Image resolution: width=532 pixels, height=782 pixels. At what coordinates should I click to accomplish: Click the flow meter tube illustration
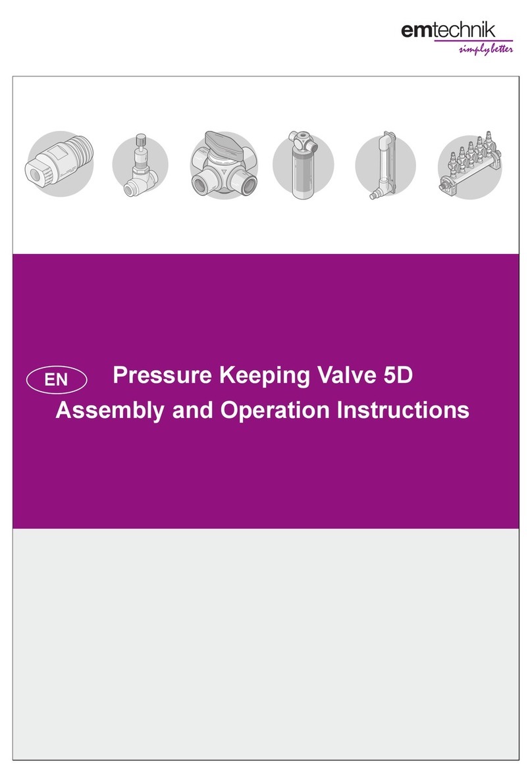tap(385, 165)
